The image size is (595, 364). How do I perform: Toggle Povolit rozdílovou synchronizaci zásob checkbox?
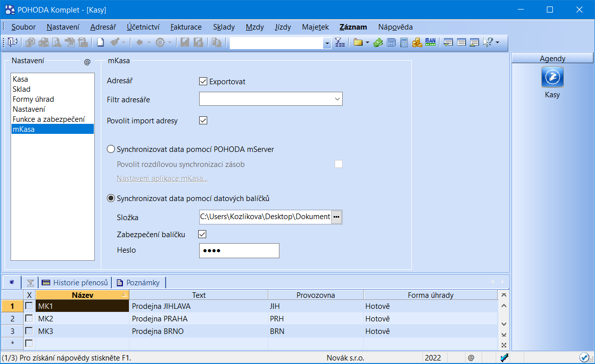click(339, 164)
